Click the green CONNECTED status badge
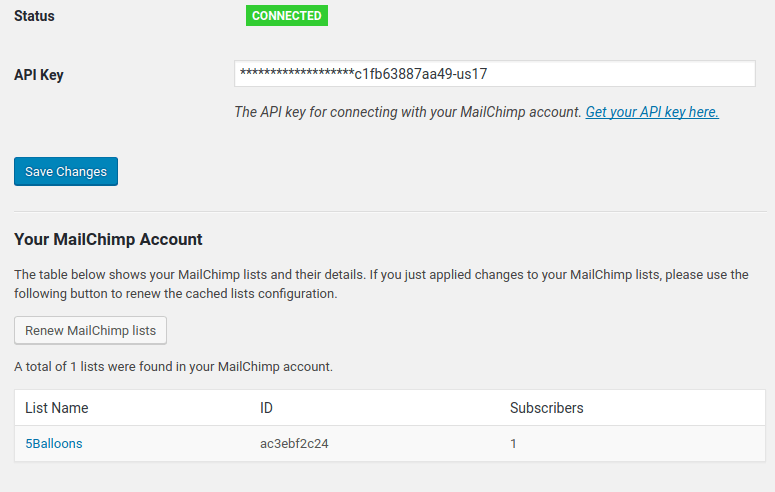Screen dimensions: 775x492 point(287,16)
